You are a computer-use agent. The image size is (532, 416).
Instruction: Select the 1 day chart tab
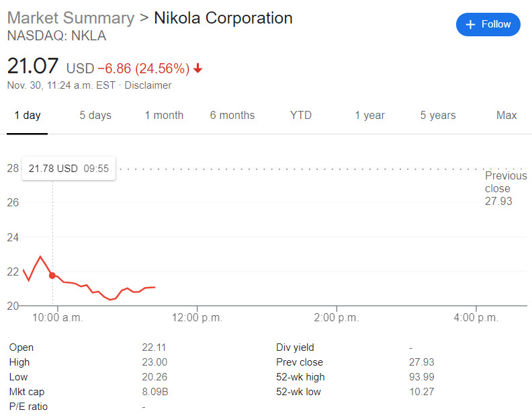click(28, 116)
